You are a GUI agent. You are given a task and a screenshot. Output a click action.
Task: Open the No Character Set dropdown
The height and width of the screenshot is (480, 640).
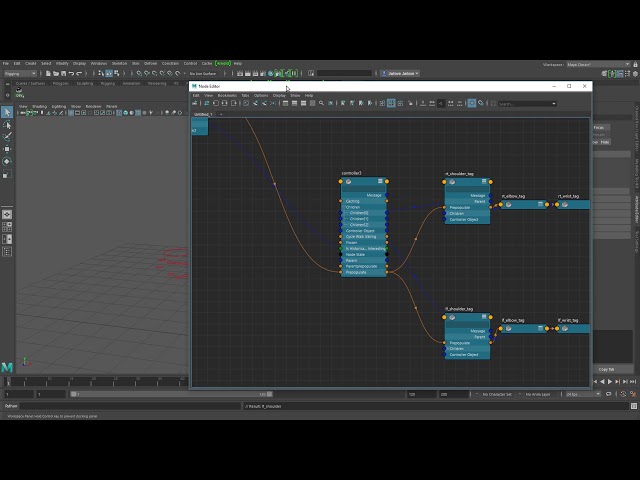point(497,394)
